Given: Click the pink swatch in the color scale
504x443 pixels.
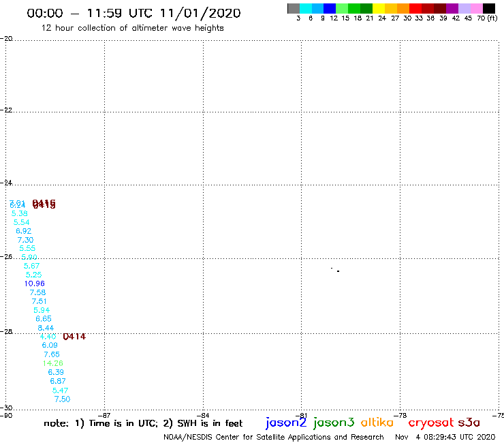Looking at the screenshot, I should tap(476, 8).
